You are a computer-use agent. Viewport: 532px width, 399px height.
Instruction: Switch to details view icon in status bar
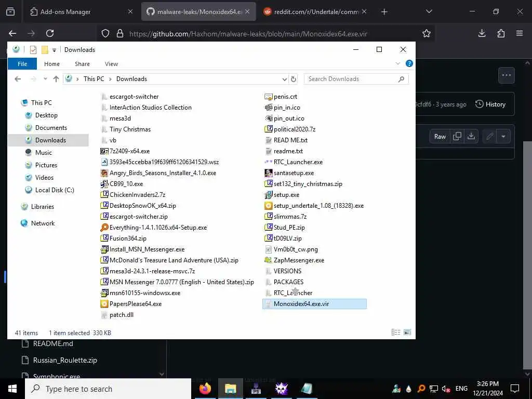pyautogui.click(x=395, y=332)
